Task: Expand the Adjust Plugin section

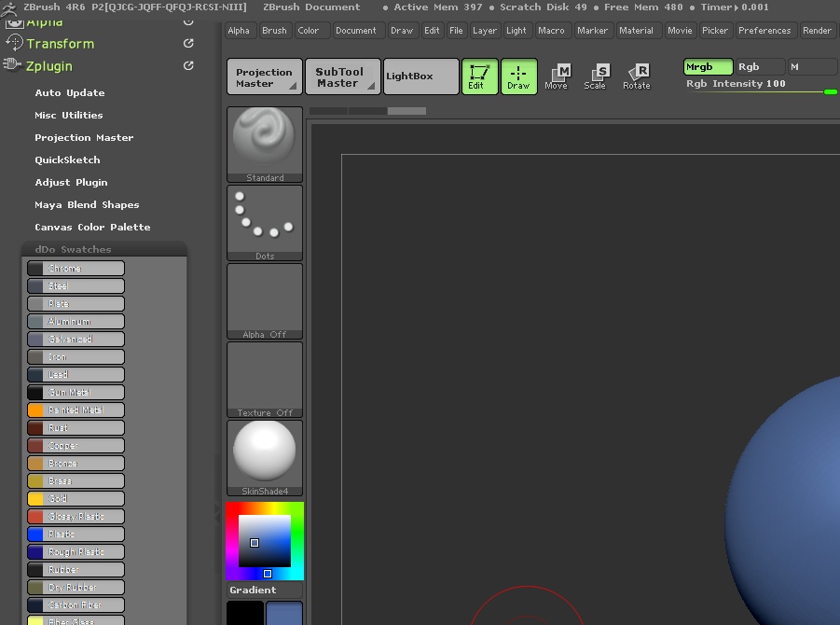Action: tap(71, 183)
